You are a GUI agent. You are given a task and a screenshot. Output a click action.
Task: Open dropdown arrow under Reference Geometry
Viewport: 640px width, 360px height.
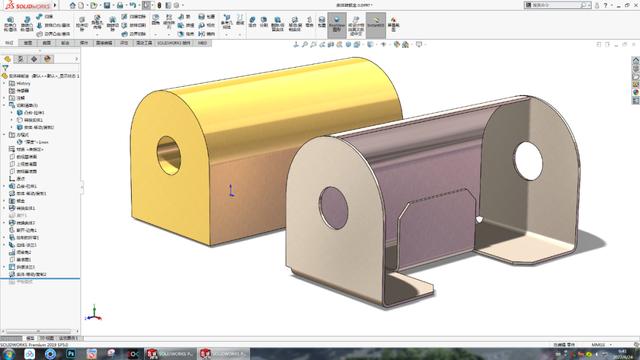click(x=227, y=34)
